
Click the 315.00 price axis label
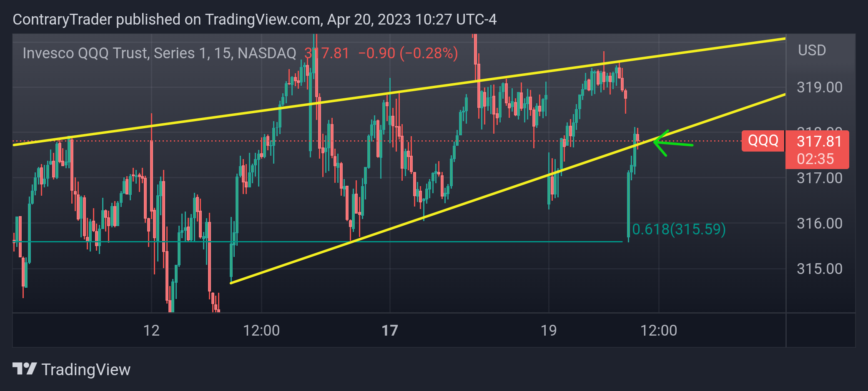820,269
